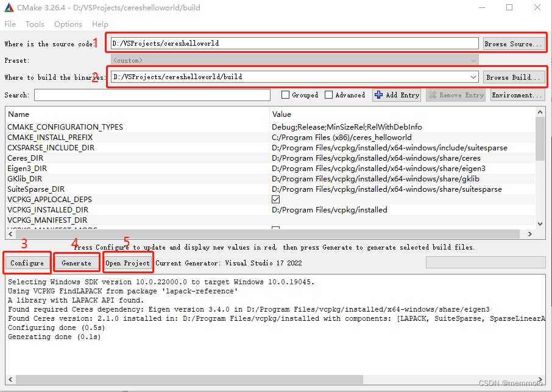The width and height of the screenshot is (552, 392).
Task: Click Browse Source button
Action: (x=513, y=43)
